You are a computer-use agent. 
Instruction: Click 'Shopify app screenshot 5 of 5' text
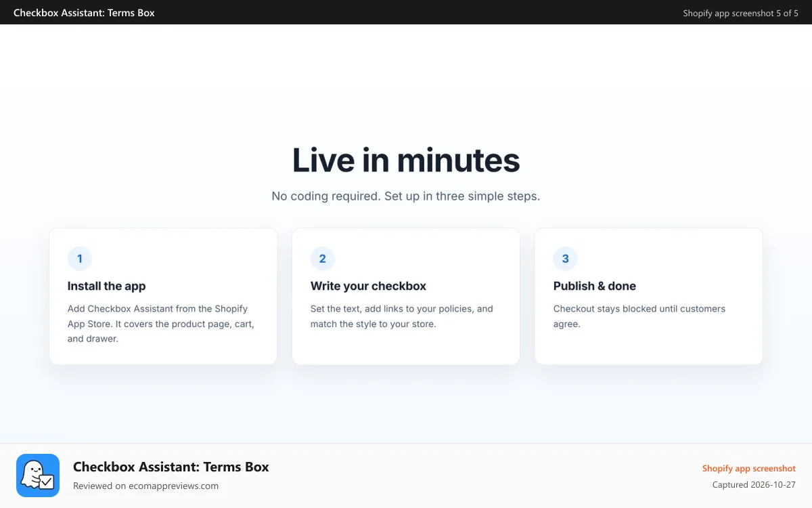pyautogui.click(x=740, y=13)
